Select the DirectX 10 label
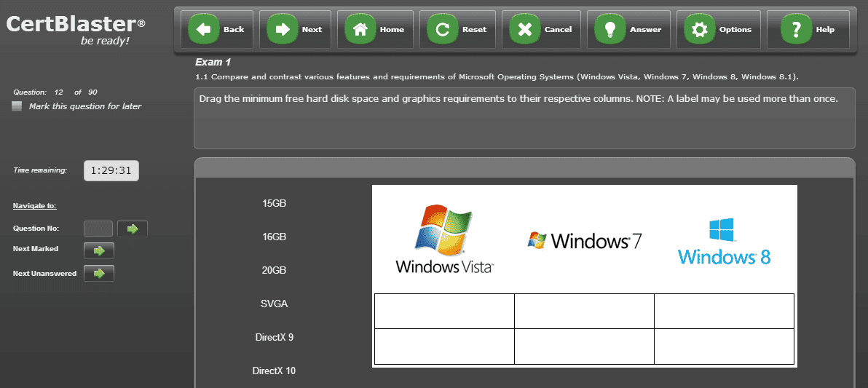This screenshot has height=388, width=868. coord(274,371)
